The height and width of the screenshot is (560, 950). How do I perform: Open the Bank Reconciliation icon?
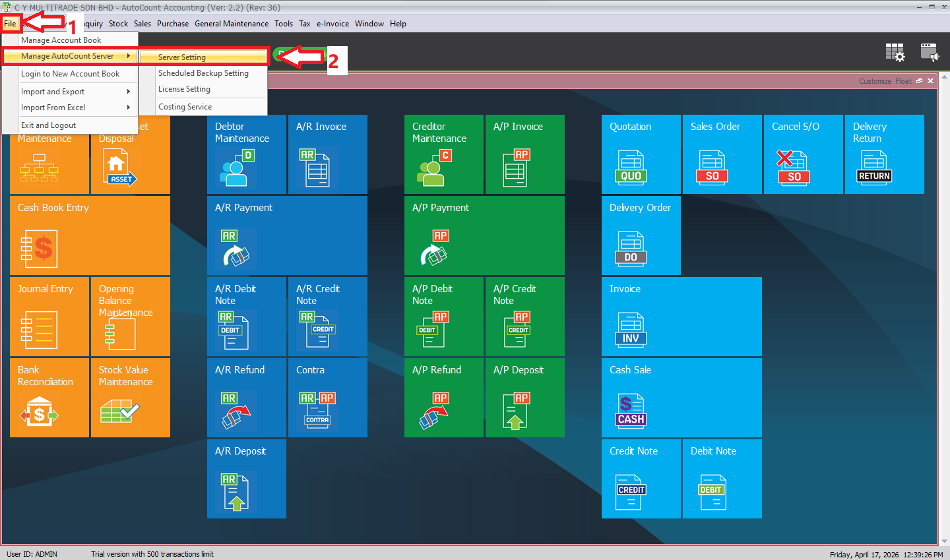(39, 411)
